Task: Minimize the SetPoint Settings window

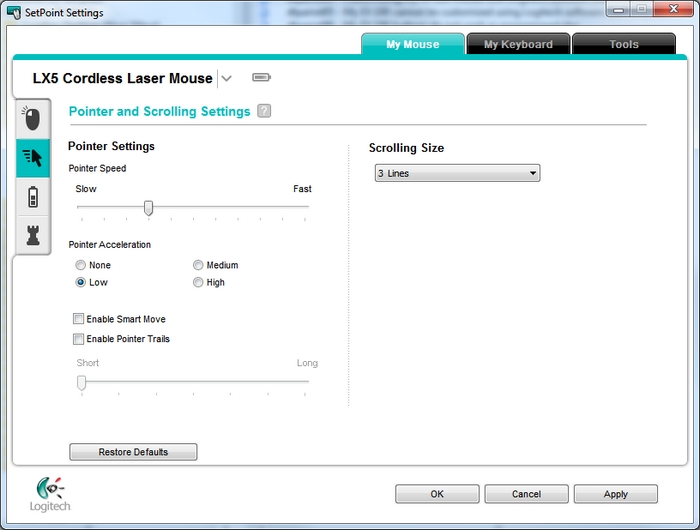Action: (618, 9)
